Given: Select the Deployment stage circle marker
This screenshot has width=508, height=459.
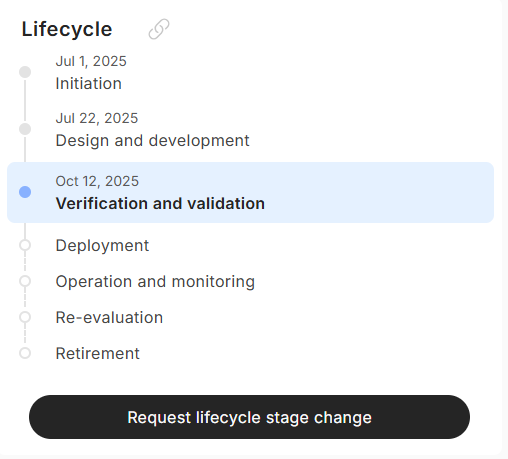Looking at the screenshot, I should tap(25, 245).
